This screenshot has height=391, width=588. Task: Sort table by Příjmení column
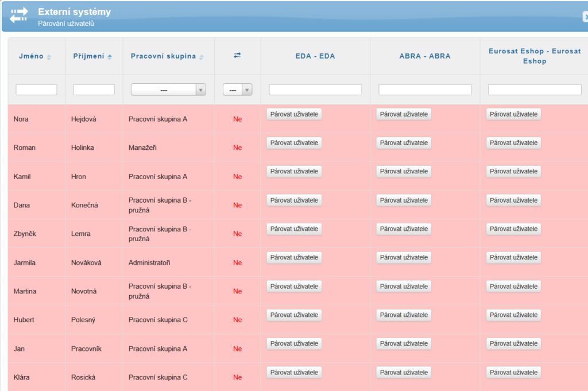click(x=92, y=56)
